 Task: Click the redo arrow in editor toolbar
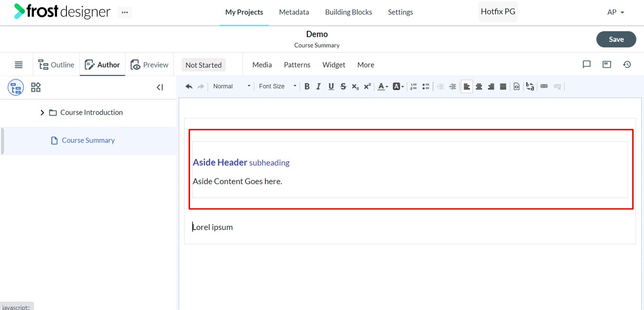click(201, 86)
